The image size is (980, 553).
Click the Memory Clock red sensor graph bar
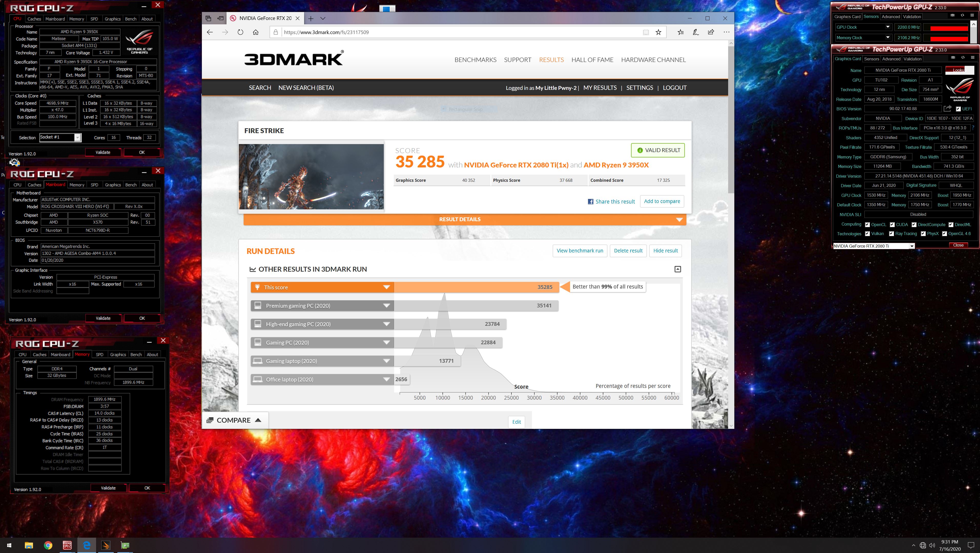coord(945,38)
